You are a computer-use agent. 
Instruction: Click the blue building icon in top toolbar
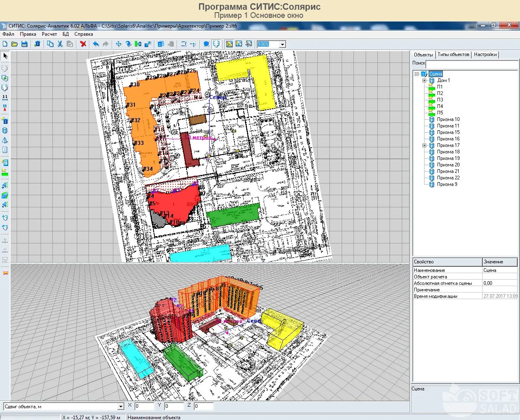click(161, 44)
